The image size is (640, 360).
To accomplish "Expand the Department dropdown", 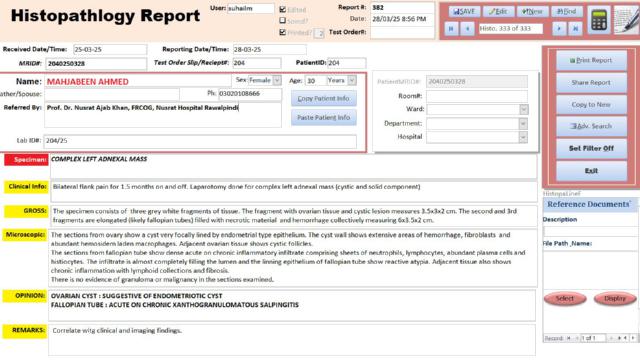I will coord(523,124).
